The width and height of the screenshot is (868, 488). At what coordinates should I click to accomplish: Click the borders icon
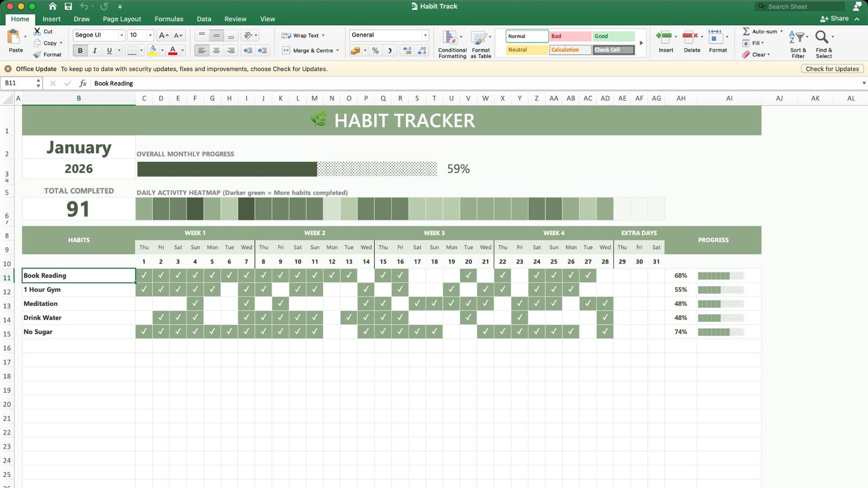(x=132, y=50)
